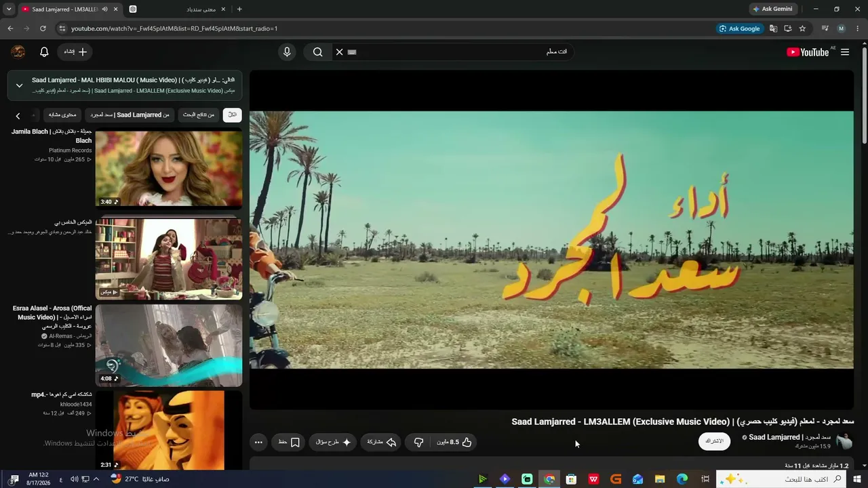Open the "الميكس الخاص بي" mix thumbnail
Screen dimensions: 868x488
(x=169, y=258)
